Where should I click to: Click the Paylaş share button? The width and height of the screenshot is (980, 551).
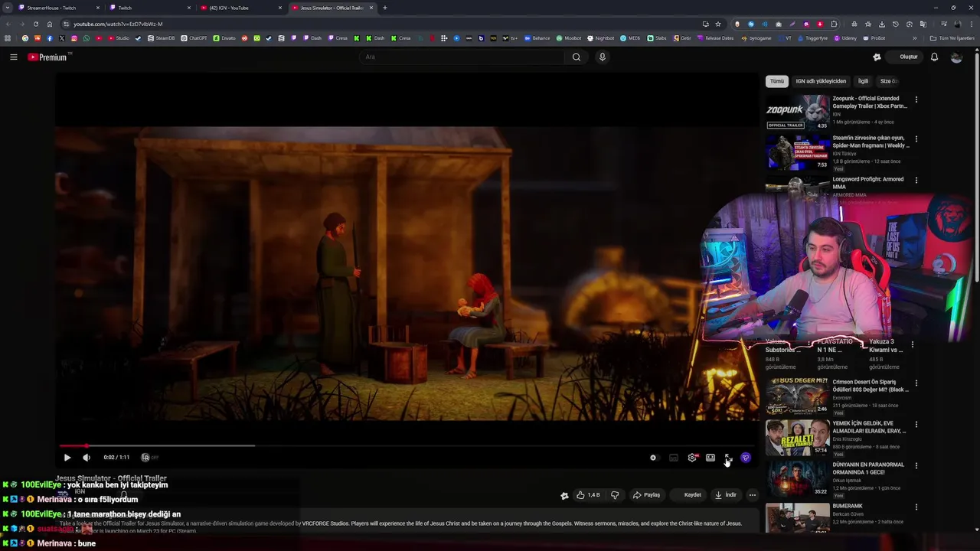646,495
